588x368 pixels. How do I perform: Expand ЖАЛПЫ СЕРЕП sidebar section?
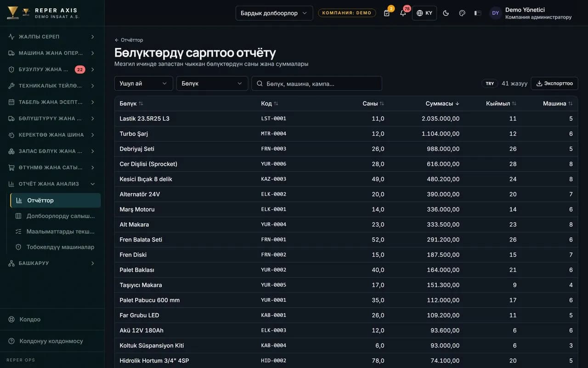(52, 37)
